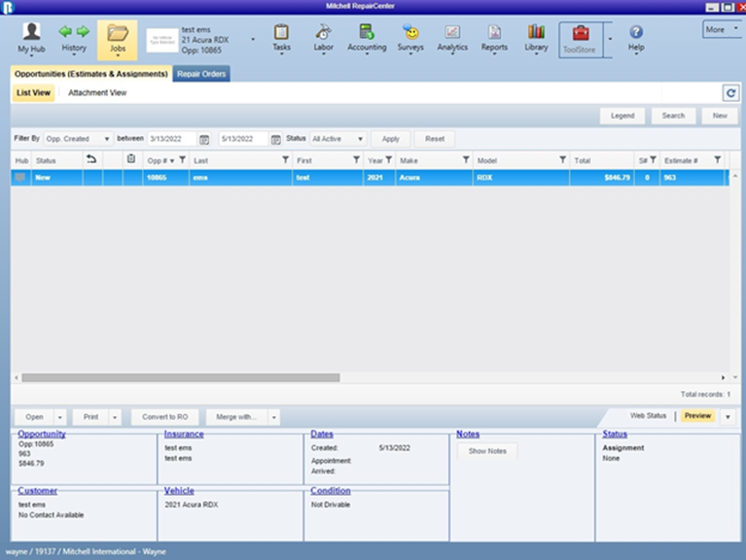This screenshot has width=746, height=560.
Task: Click the New button
Action: coord(720,116)
